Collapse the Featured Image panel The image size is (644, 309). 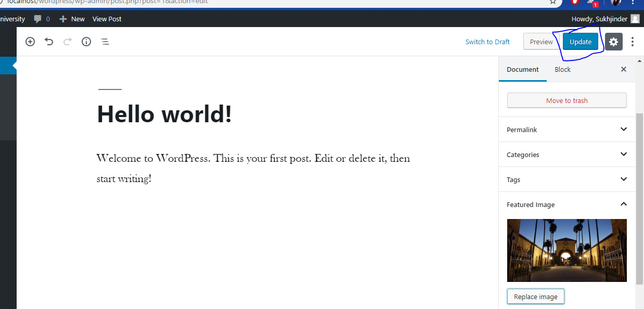click(x=567, y=204)
